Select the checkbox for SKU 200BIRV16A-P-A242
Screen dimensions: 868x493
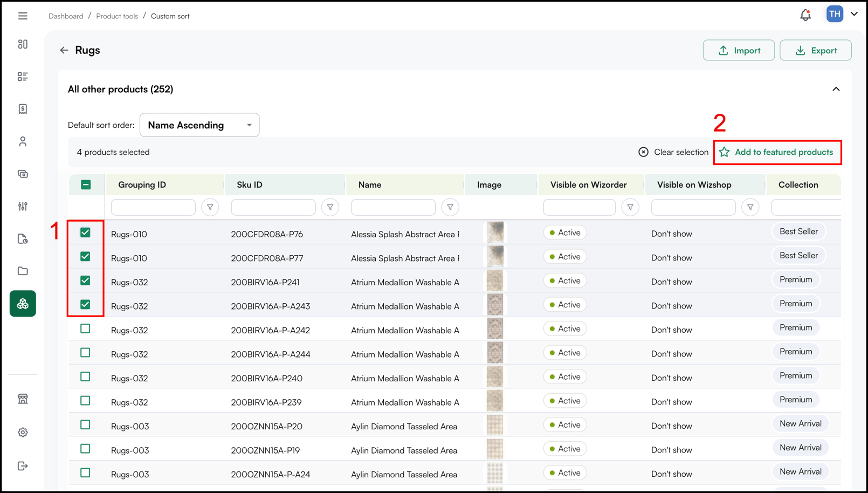(x=85, y=328)
